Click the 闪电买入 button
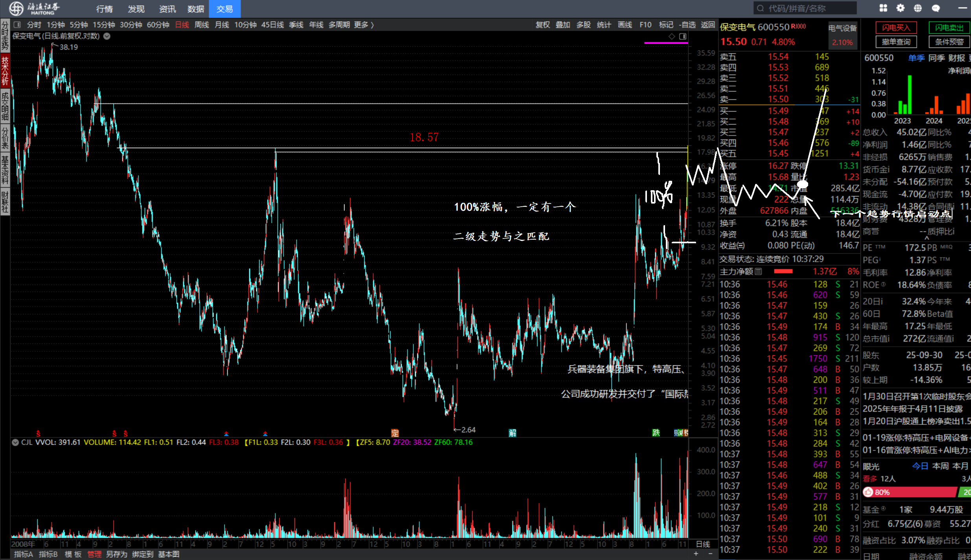 pyautogui.click(x=896, y=28)
